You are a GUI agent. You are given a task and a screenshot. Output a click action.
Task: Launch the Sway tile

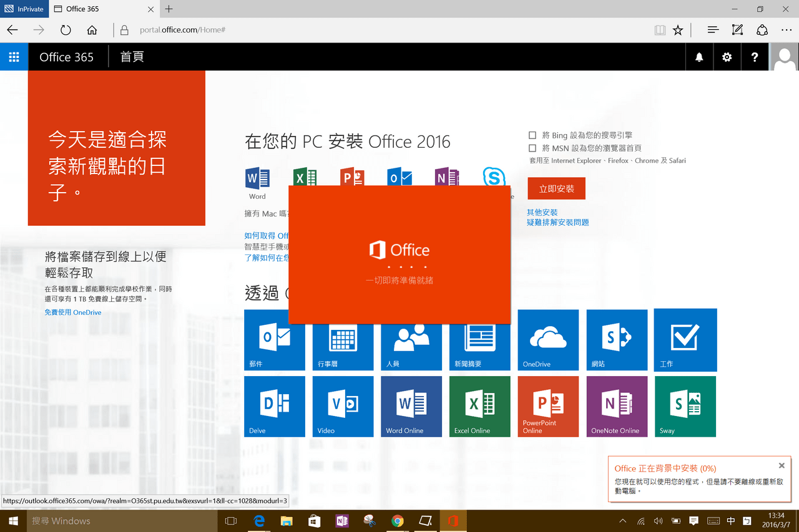coord(685,407)
